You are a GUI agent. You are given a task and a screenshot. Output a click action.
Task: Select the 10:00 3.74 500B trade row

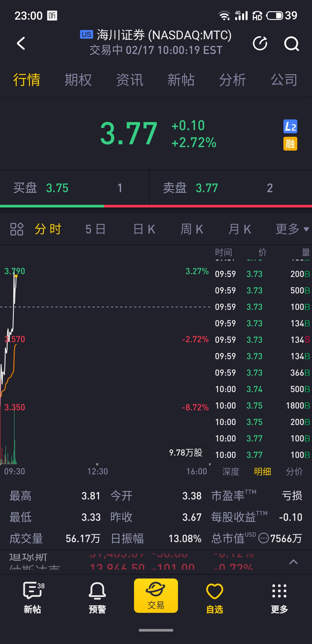click(x=262, y=389)
